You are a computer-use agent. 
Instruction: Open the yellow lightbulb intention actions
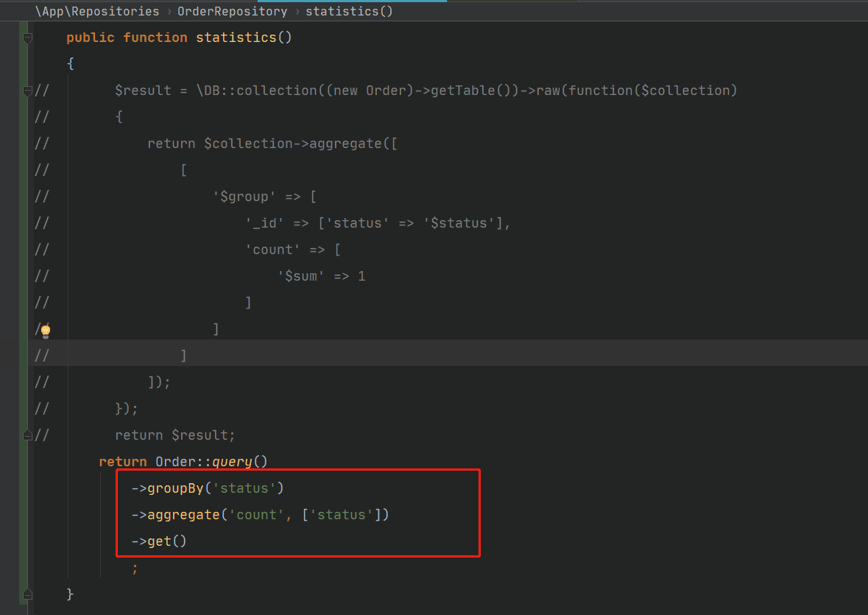pyautogui.click(x=46, y=331)
